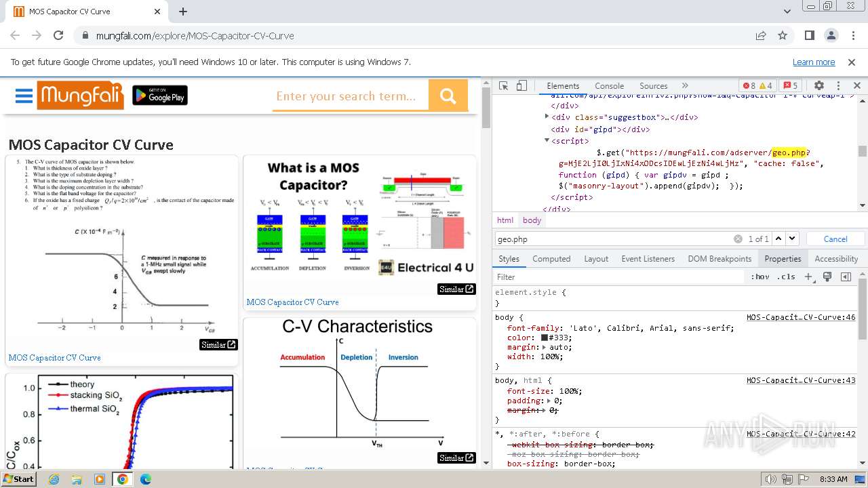This screenshot has width=868, height=488.
Task: Click the Mungfali logo
Action: pyautogui.click(x=80, y=96)
